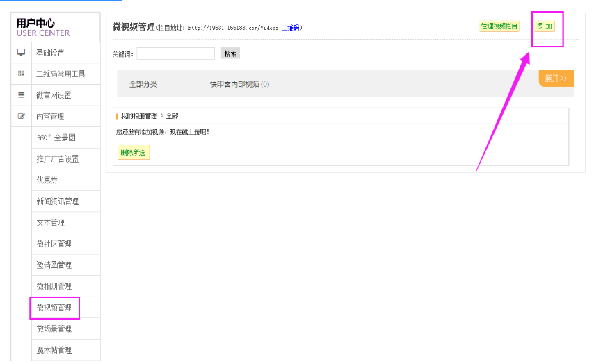
Task: Open 微相册管理 menu entry
Action: click(x=54, y=286)
